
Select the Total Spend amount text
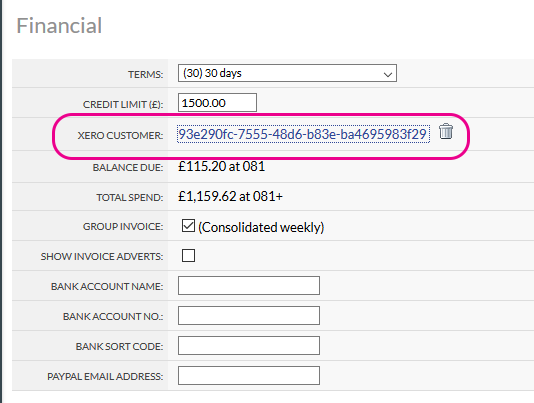pos(230,197)
